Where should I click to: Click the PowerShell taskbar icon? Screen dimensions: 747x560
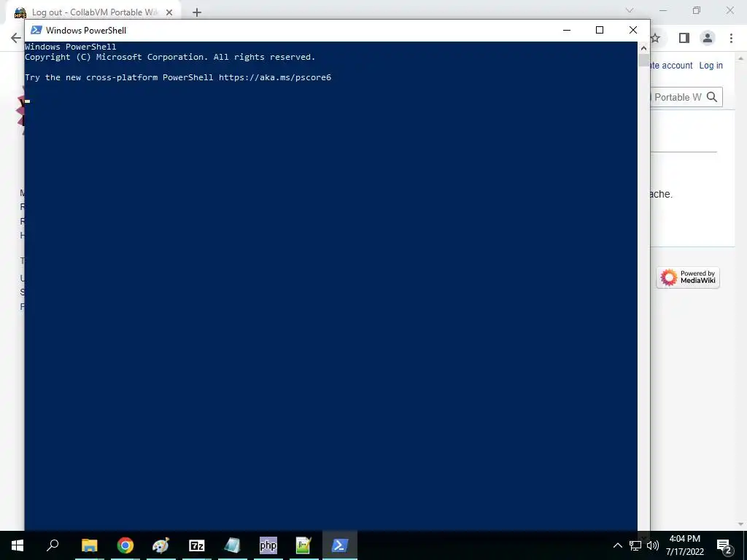[x=340, y=545]
